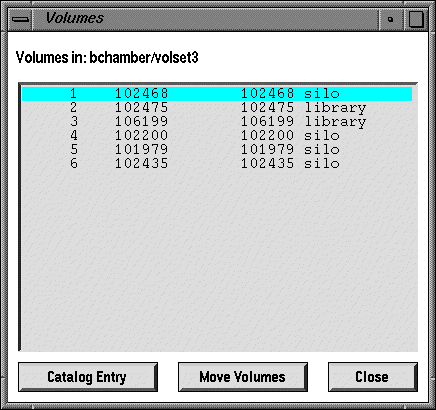Click the Move Volumes button

pyautogui.click(x=243, y=377)
